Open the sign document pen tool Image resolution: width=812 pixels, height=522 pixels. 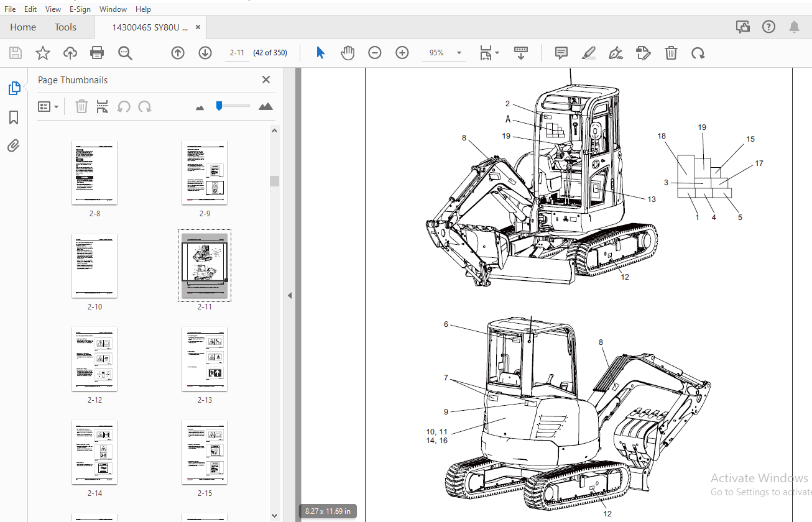tap(616, 53)
